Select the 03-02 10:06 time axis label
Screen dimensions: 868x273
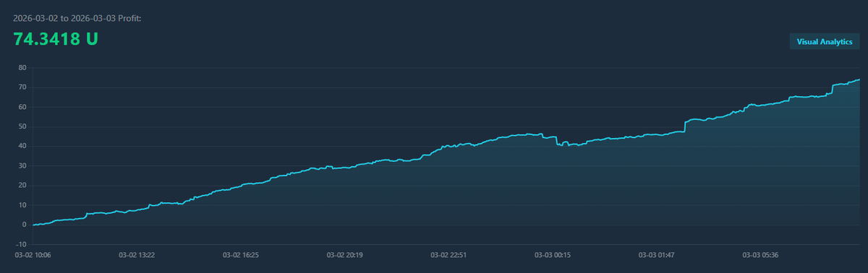click(x=33, y=254)
